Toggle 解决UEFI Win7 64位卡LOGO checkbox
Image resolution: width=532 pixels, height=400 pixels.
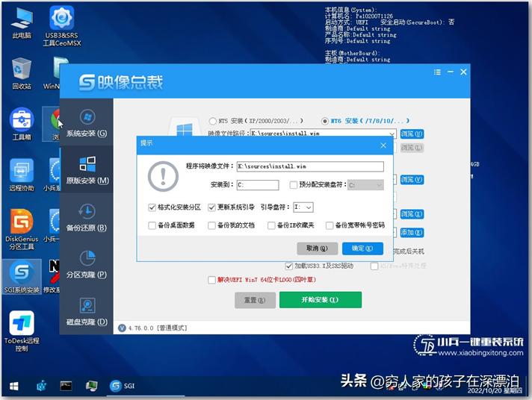211,280
